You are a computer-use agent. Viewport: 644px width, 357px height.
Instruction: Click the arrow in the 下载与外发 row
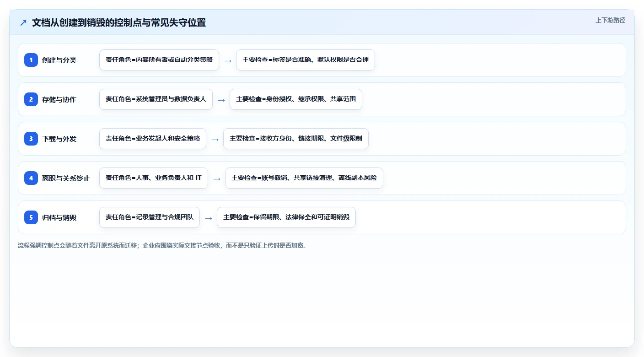[x=215, y=139]
